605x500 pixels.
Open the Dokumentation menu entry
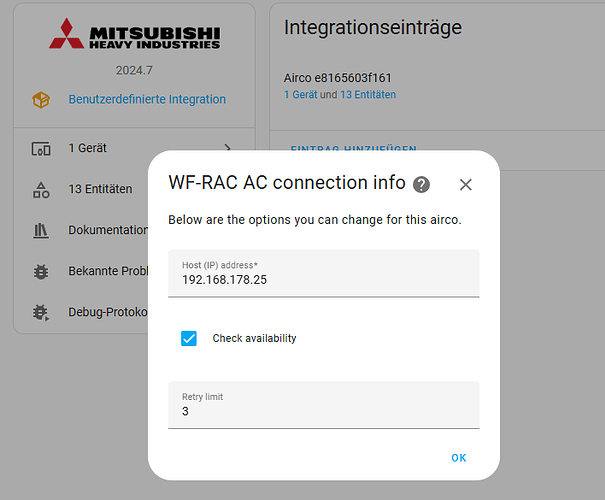pyautogui.click(x=108, y=230)
